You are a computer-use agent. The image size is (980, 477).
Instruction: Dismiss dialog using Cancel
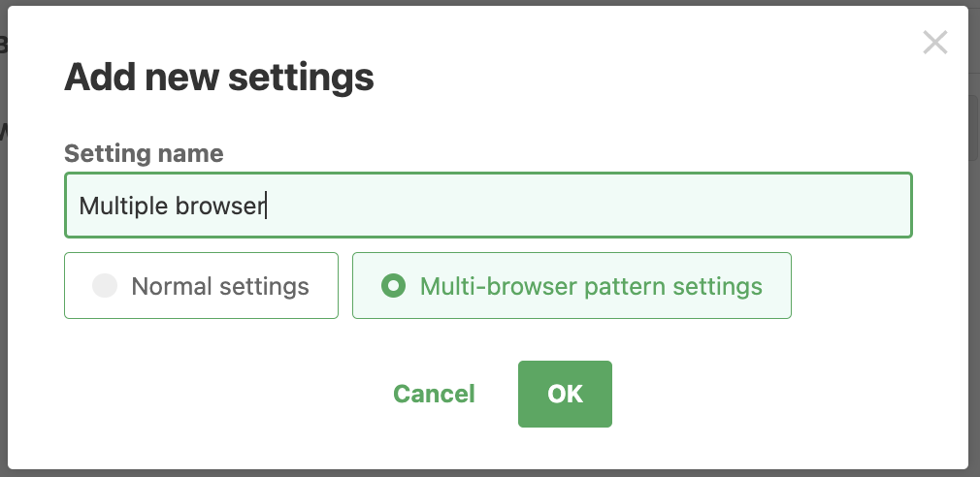[x=434, y=394]
